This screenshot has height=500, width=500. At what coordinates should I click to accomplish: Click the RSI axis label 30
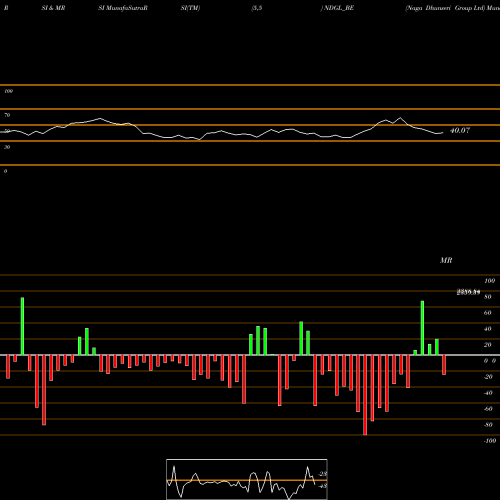[x=7, y=147]
